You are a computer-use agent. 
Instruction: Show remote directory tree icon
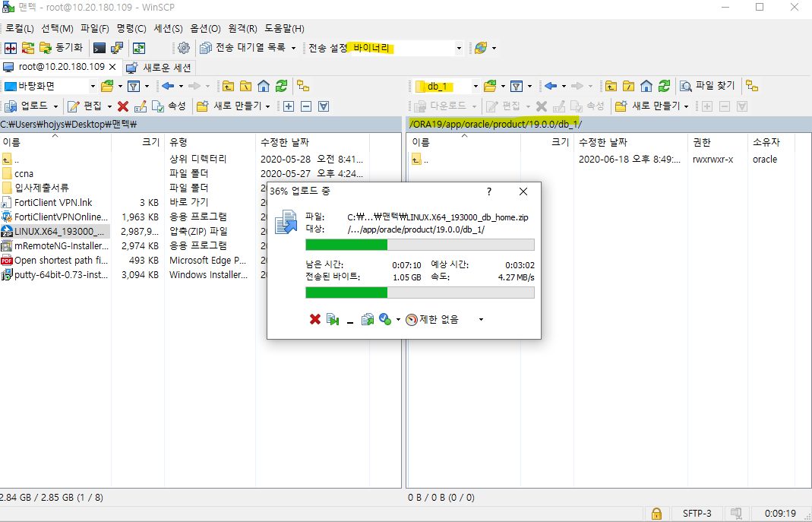(x=752, y=86)
